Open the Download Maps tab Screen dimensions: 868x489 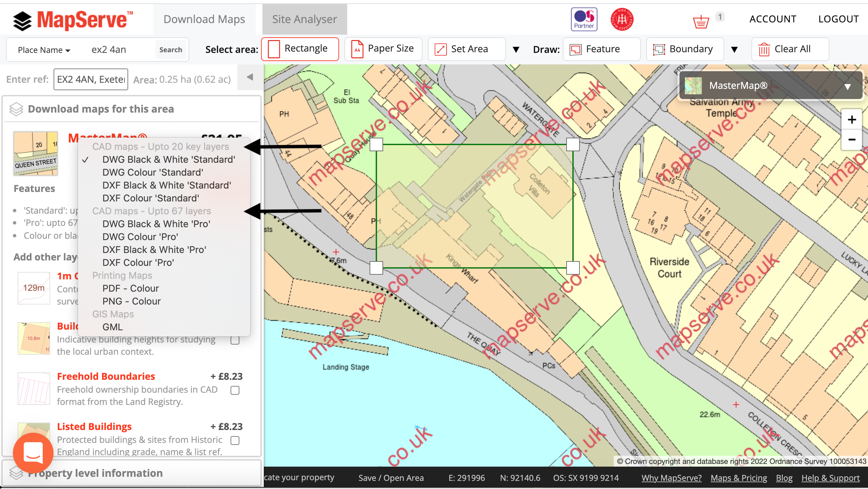click(204, 19)
